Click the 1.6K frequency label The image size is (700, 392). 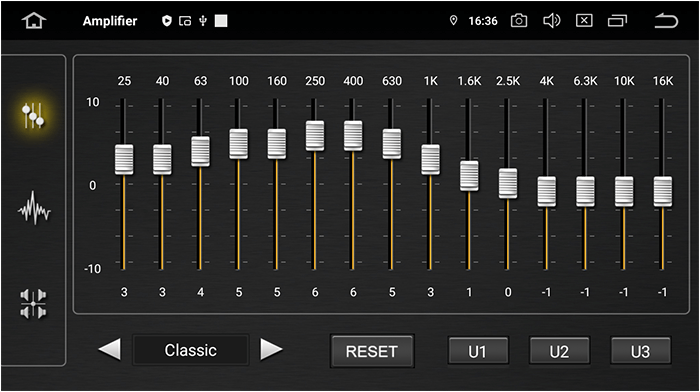pyautogui.click(x=469, y=81)
